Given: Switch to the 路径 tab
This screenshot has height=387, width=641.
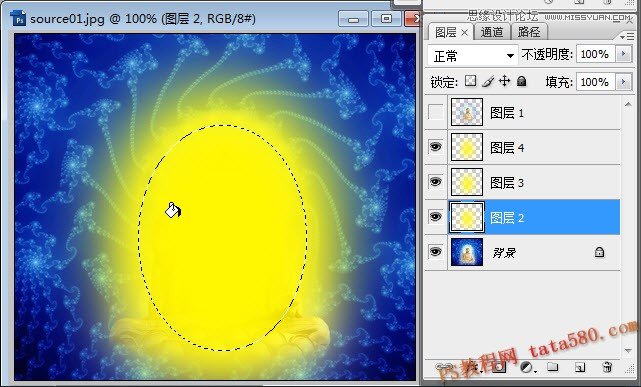Looking at the screenshot, I should tap(529, 32).
